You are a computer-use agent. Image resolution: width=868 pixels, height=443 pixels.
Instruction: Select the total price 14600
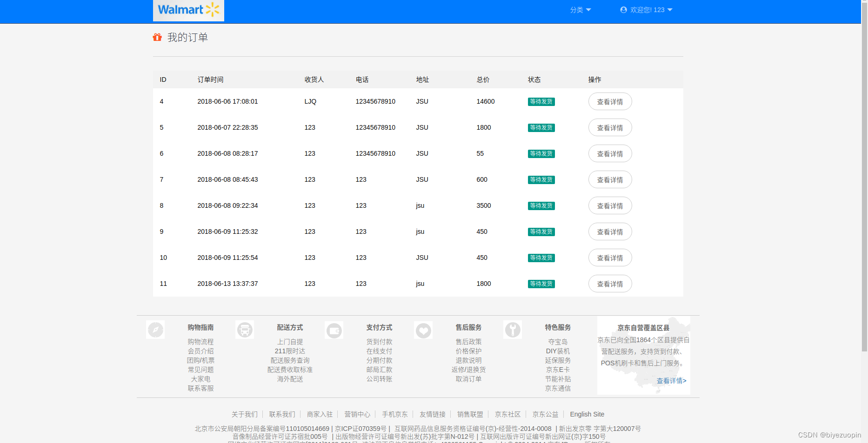point(486,101)
